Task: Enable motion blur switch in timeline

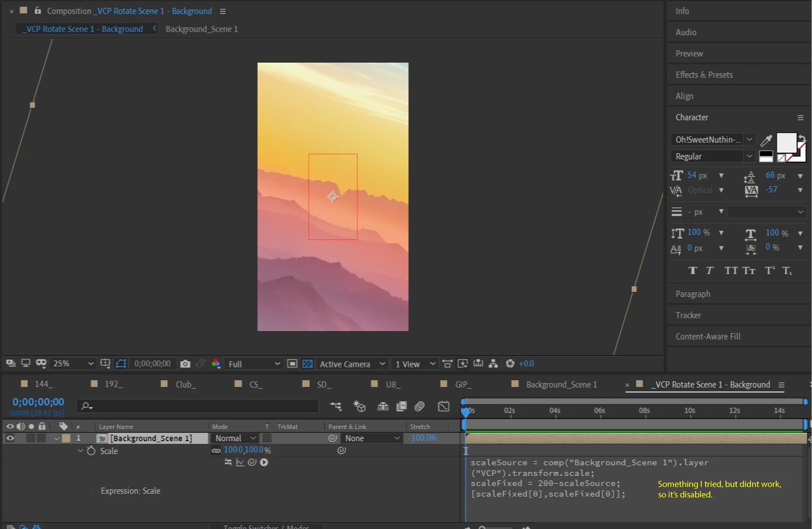Action: 419,407
